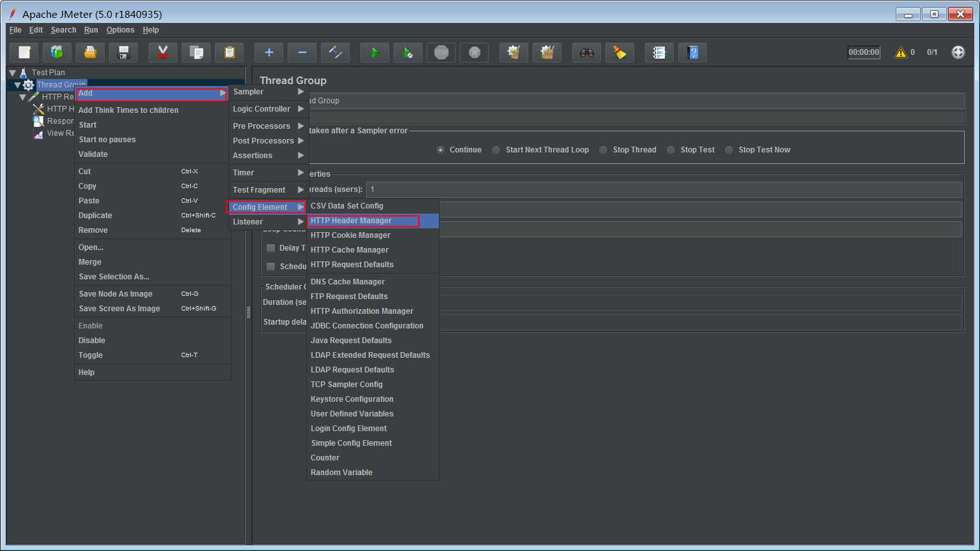Viewport: 980px width, 551px height.
Task: Select the Test Plan tree node
Action: point(48,73)
